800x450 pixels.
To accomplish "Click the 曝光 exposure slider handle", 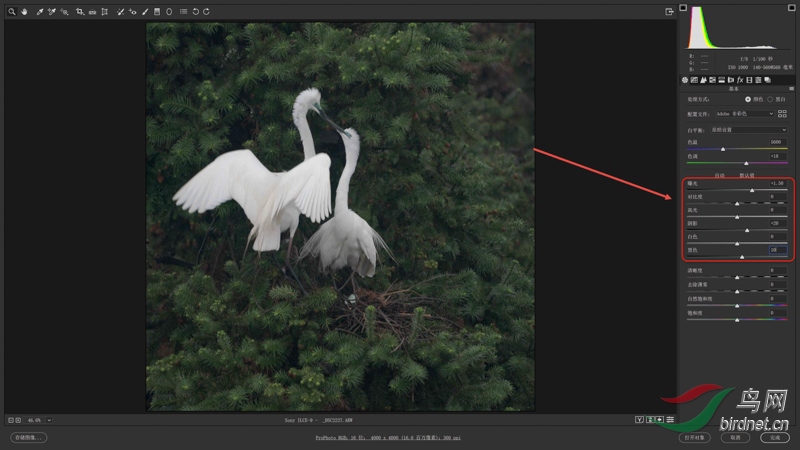I will coord(752,190).
